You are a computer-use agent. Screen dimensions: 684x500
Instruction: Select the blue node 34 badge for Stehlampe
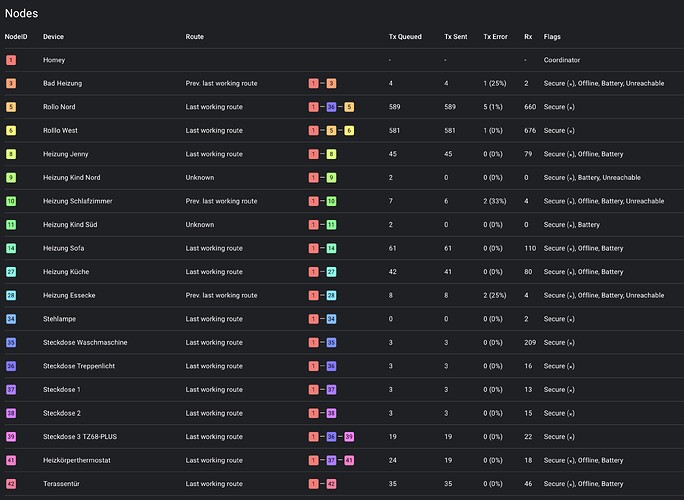[11, 319]
